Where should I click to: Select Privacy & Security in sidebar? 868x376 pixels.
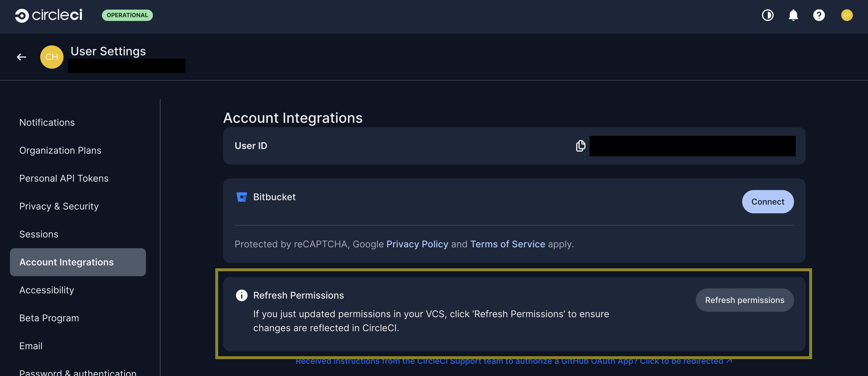pyautogui.click(x=59, y=206)
